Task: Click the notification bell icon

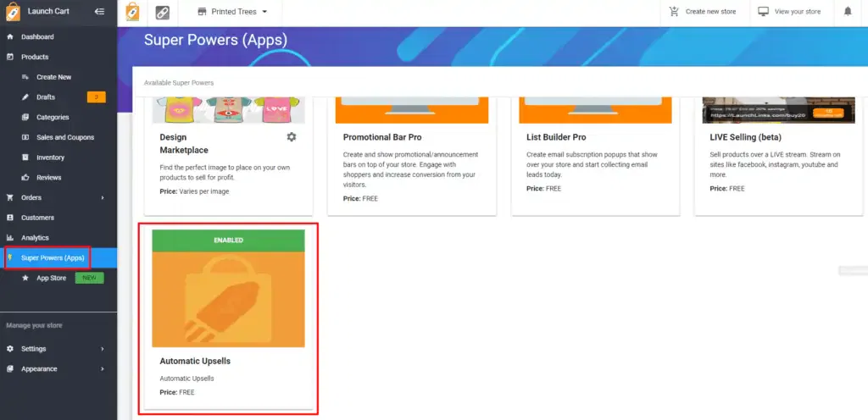Action: coord(849,12)
